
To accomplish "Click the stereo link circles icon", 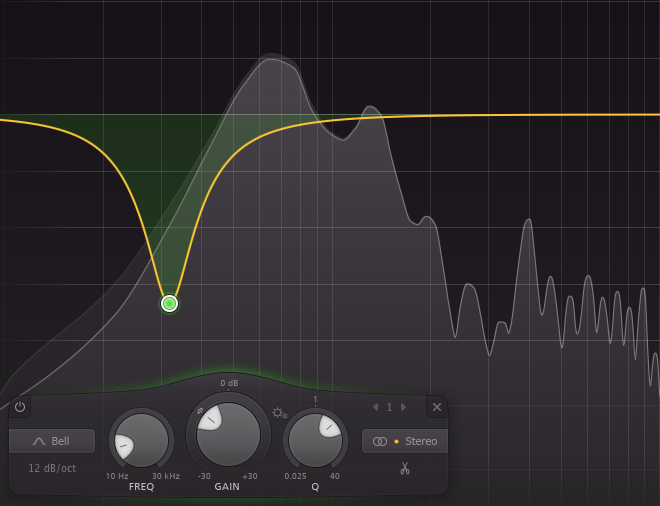I will coord(380,441).
